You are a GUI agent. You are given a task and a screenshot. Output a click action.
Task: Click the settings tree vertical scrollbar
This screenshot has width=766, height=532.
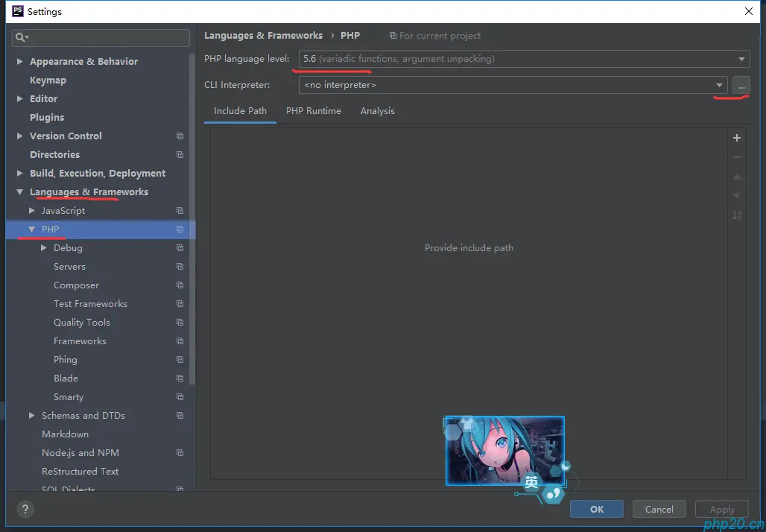(192, 219)
